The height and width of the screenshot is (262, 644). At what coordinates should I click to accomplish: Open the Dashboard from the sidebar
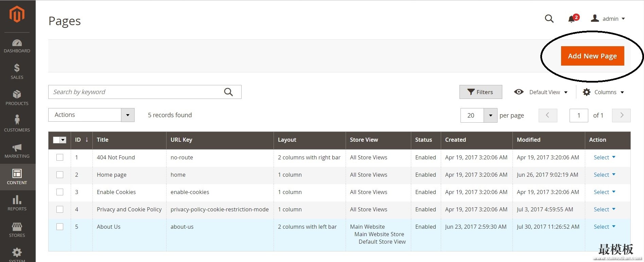click(x=17, y=46)
